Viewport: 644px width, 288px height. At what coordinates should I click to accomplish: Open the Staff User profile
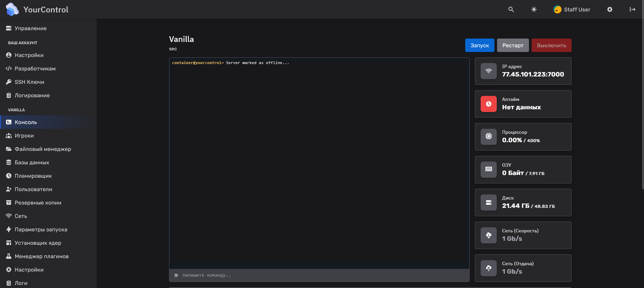point(572,9)
